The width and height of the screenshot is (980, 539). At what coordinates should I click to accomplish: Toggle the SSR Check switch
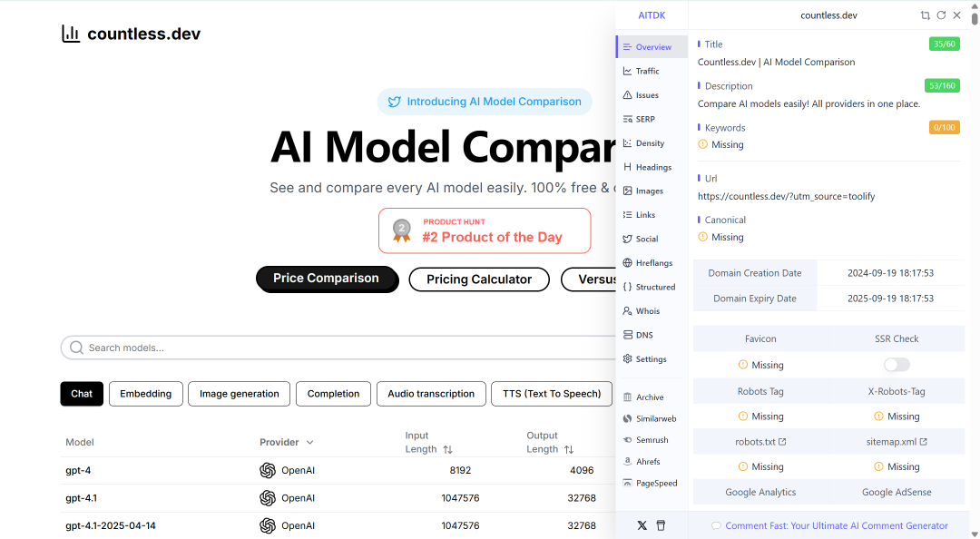point(897,365)
